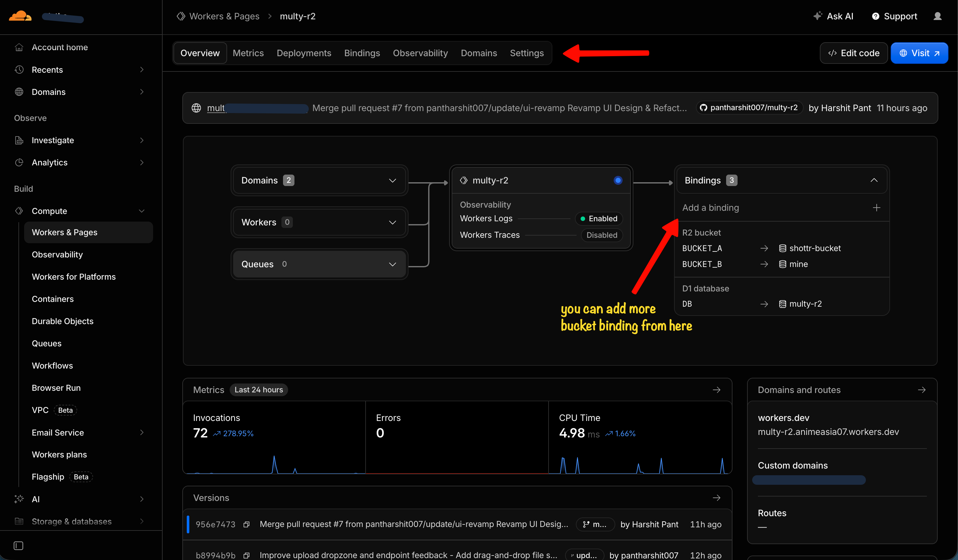Expand Email Service chevron
Image resolution: width=958 pixels, height=560 pixels.
141,432
